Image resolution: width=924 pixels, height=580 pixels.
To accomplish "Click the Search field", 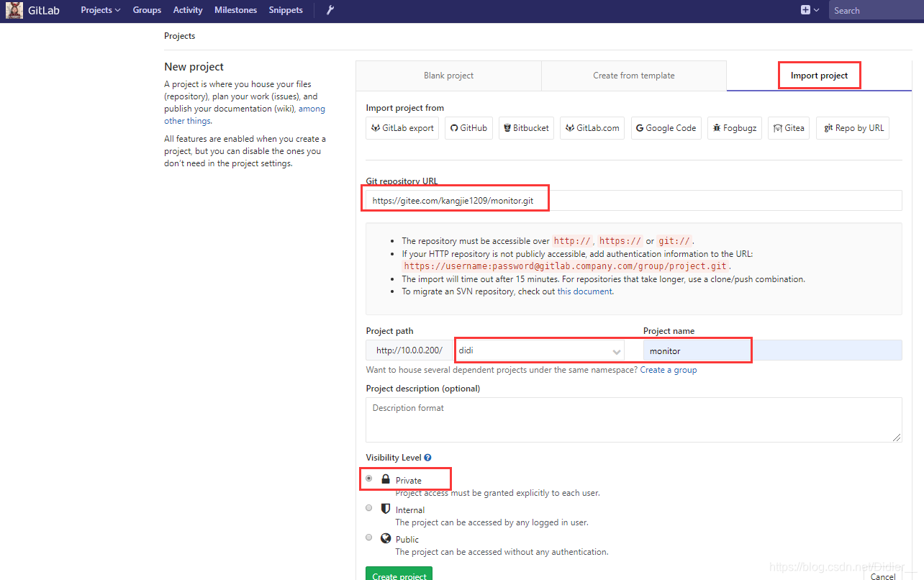I will click(x=876, y=10).
